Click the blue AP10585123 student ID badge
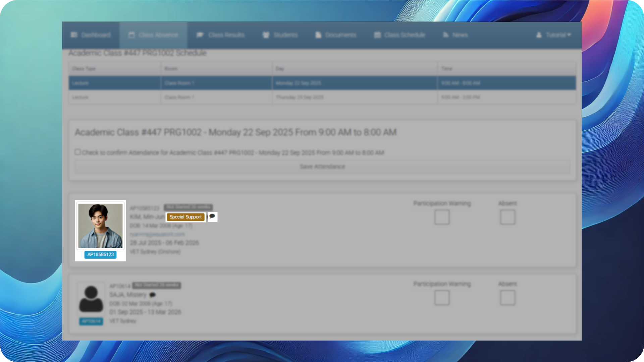Image resolution: width=644 pixels, height=362 pixels. click(x=100, y=254)
